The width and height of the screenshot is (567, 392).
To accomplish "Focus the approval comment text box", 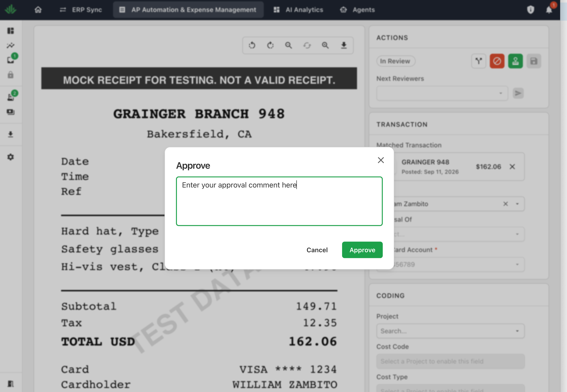I will point(279,201).
